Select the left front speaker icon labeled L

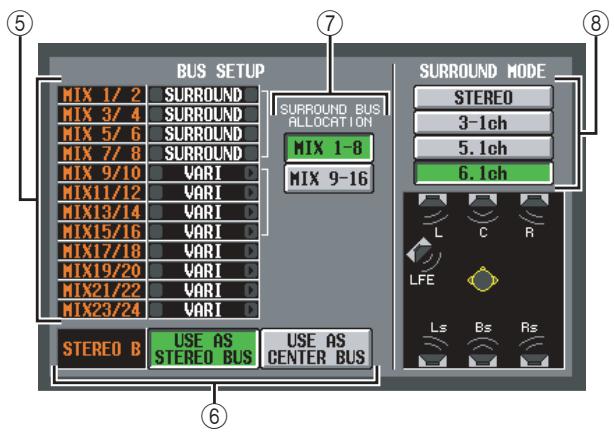[x=432, y=201]
